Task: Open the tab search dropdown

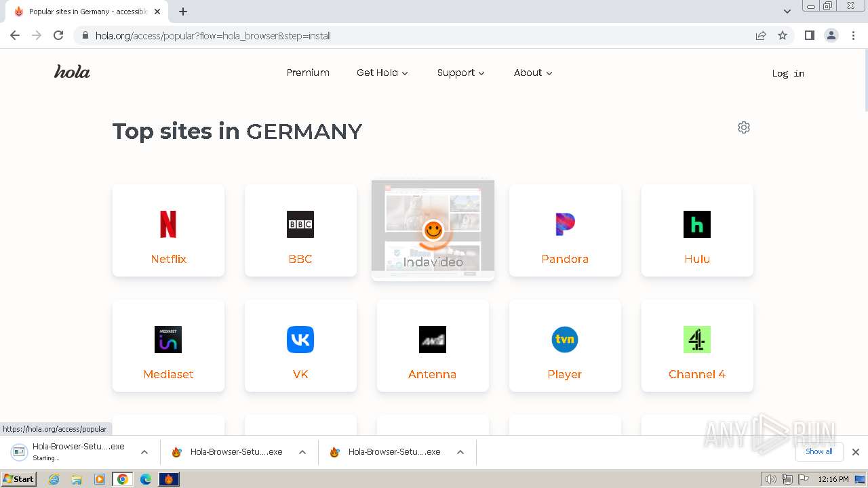Action: point(787,12)
